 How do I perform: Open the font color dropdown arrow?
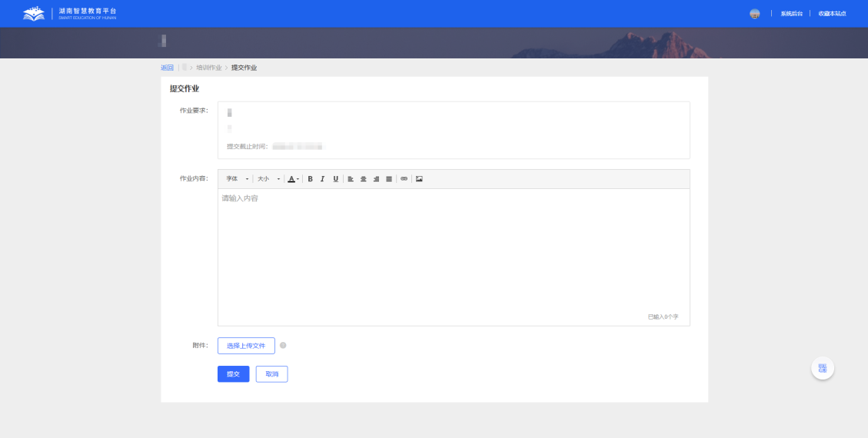point(298,179)
